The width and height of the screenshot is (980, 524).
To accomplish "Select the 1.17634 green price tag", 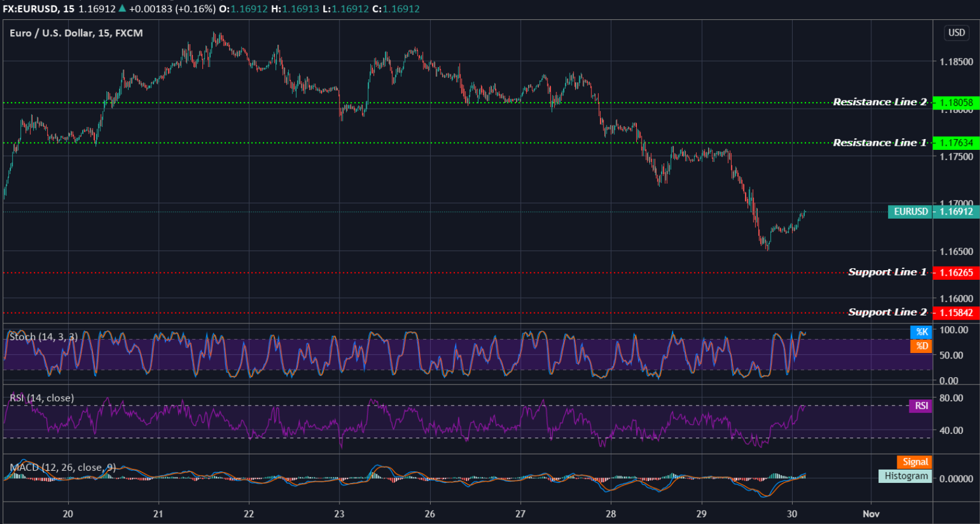I will (956, 143).
